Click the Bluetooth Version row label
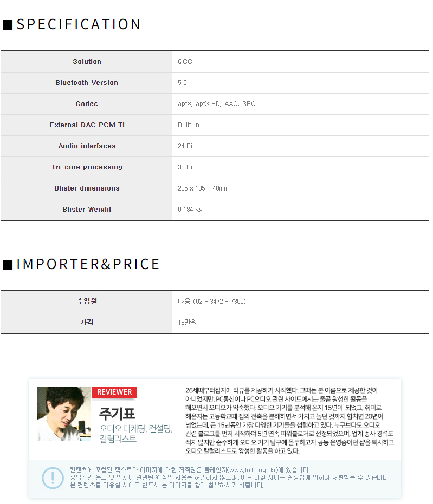 [x=87, y=83]
